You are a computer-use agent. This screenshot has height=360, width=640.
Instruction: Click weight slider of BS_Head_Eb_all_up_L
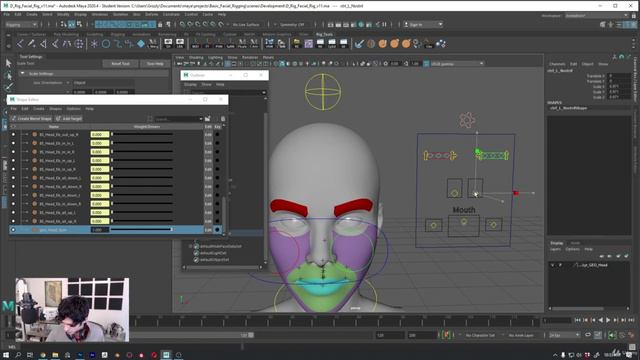(142, 212)
